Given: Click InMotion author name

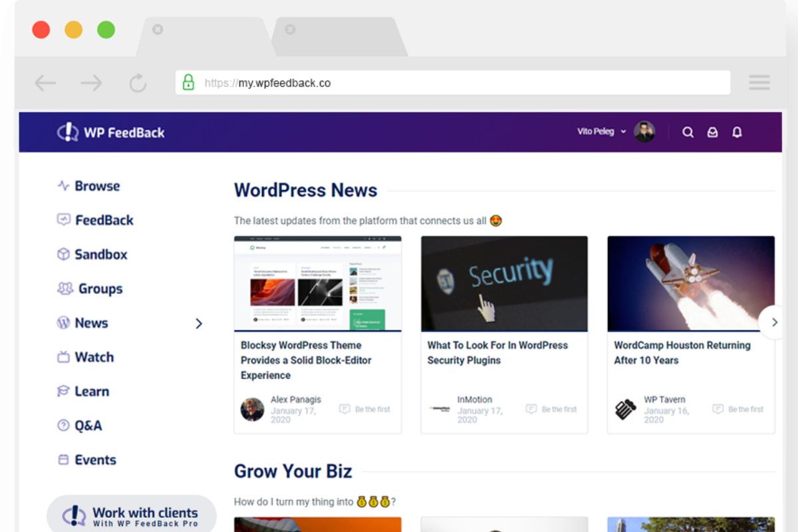Looking at the screenshot, I should coord(475,400).
